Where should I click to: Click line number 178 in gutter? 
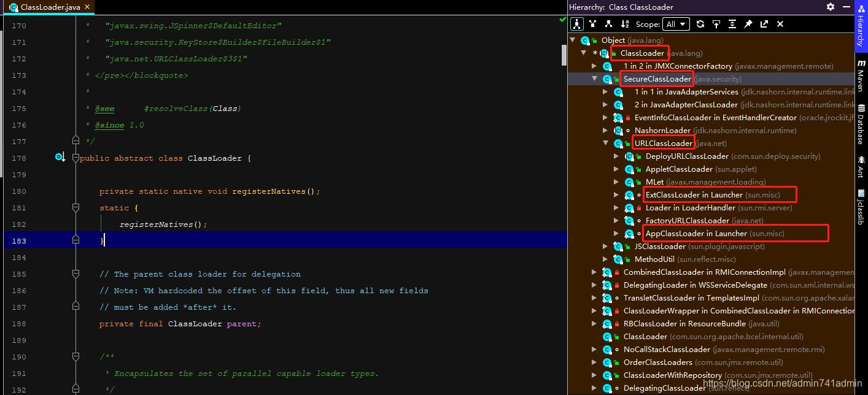coord(19,158)
